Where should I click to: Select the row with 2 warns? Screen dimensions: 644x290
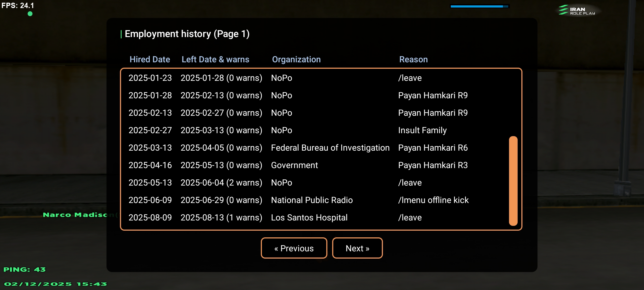coord(221,183)
